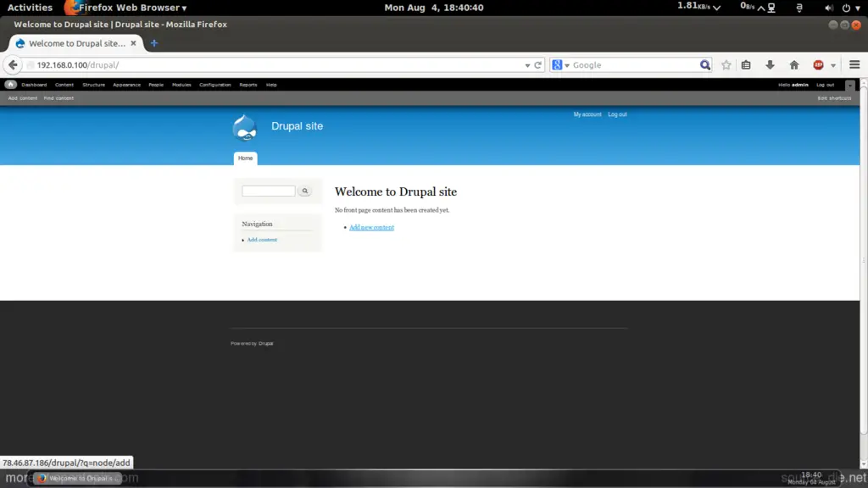Open the URL history dropdown arrow

click(527, 65)
